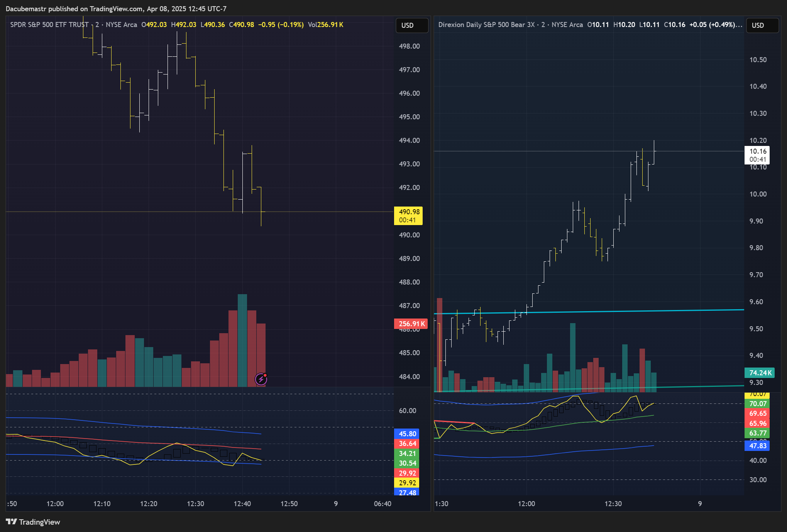Click the 12:20 time label on SPDR chart
The height and width of the screenshot is (532, 787).
(149, 504)
